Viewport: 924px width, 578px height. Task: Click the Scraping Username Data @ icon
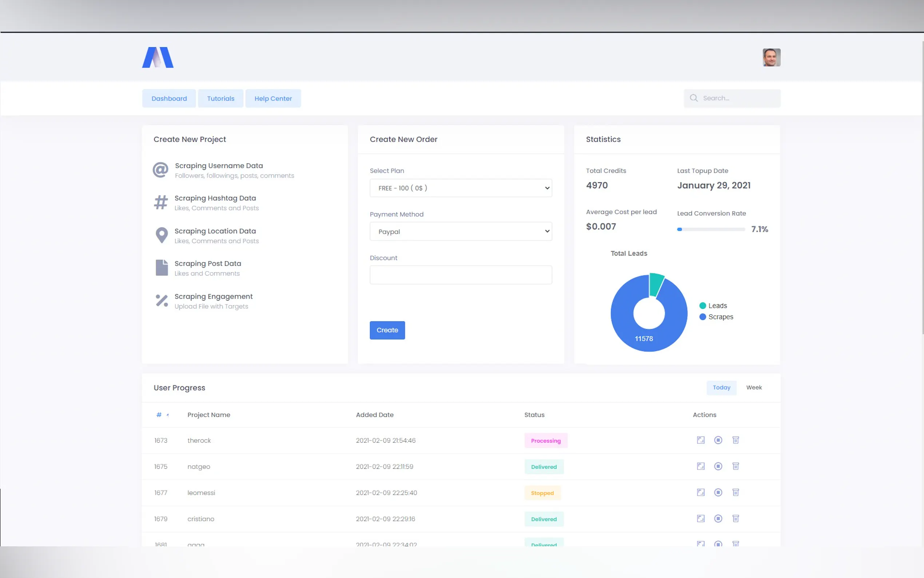[x=160, y=170]
